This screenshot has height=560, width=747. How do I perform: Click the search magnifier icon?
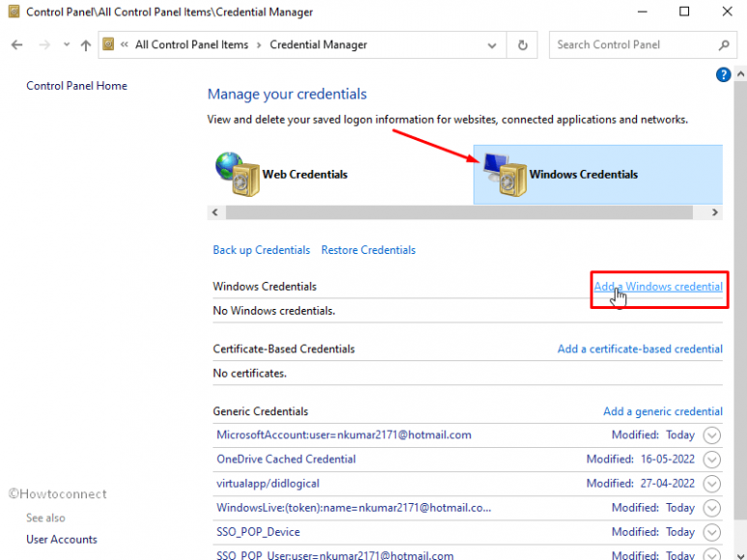point(724,45)
